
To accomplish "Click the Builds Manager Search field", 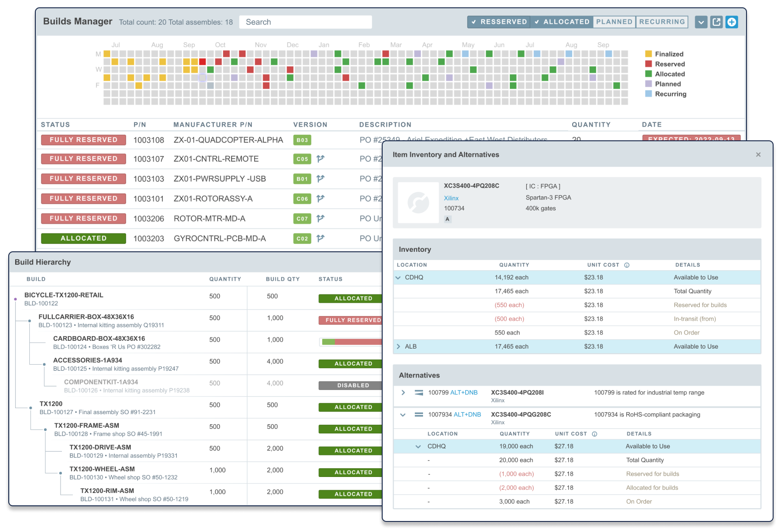I will (x=305, y=22).
